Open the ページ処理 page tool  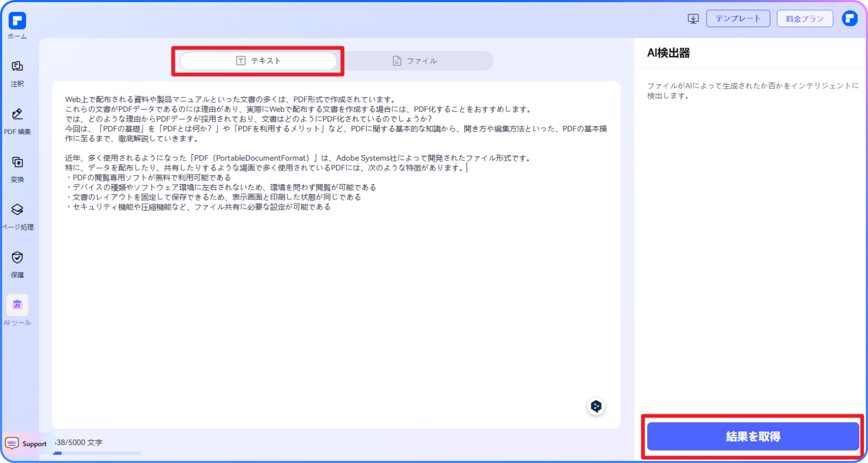(x=17, y=217)
